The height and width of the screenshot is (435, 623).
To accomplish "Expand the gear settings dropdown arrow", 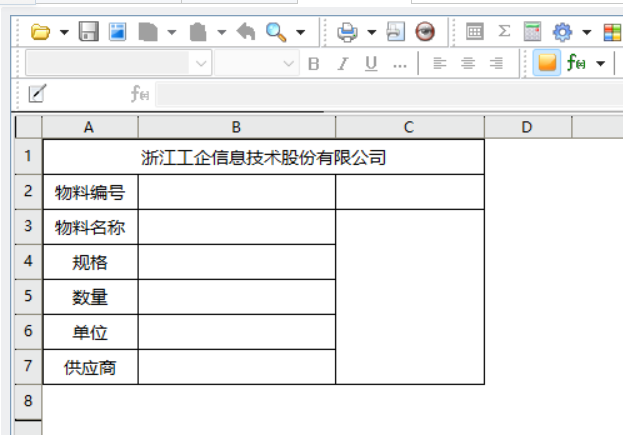I will click(x=586, y=32).
